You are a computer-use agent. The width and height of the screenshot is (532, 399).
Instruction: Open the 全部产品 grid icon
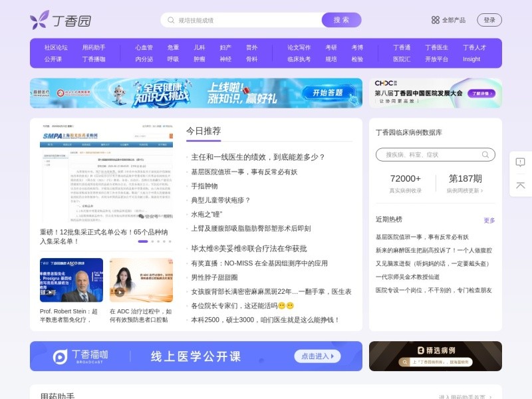tap(436, 20)
